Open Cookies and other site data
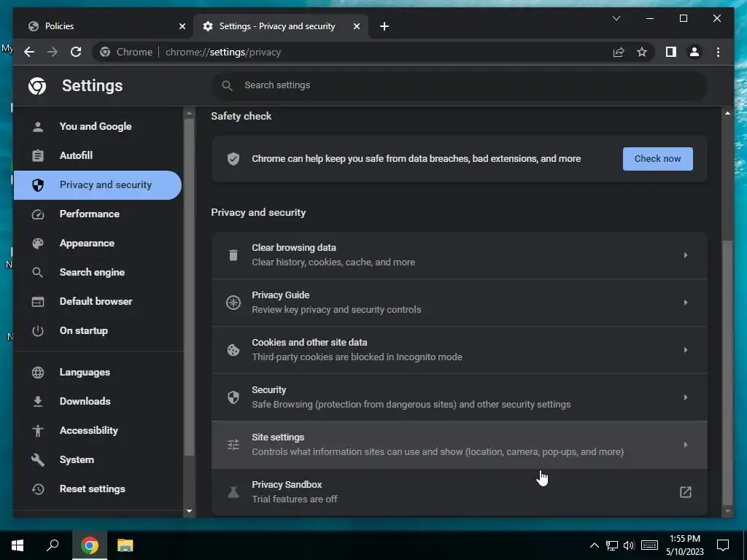This screenshot has width=747, height=560. tap(460, 349)
